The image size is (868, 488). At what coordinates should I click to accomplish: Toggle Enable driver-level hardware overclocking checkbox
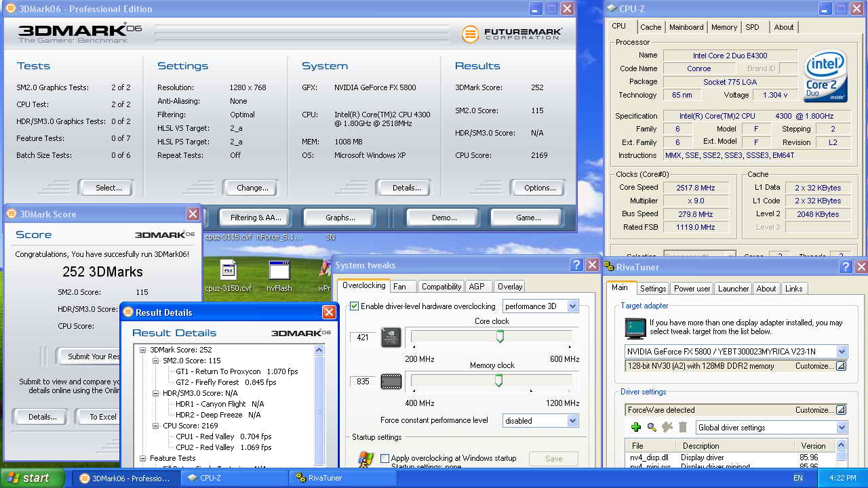click(x=354, y=306)
